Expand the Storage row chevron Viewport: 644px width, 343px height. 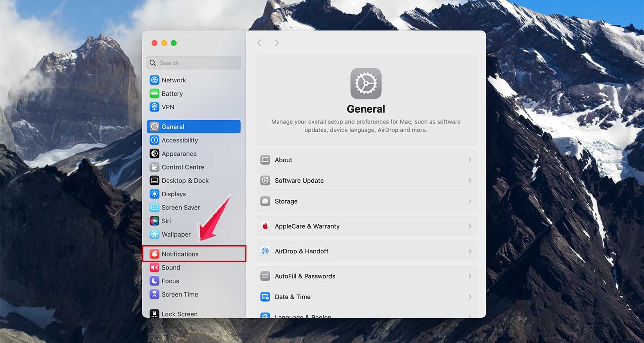point(470,201)
